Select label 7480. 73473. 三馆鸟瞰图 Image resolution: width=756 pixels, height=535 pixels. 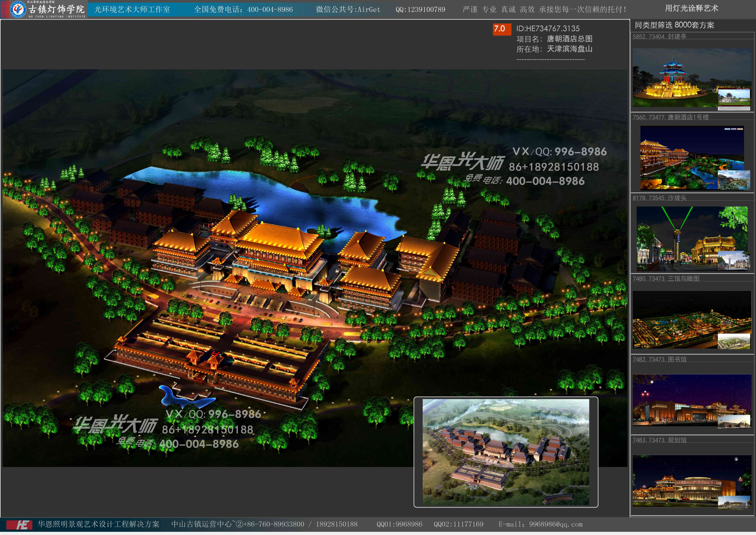(666, 279)
